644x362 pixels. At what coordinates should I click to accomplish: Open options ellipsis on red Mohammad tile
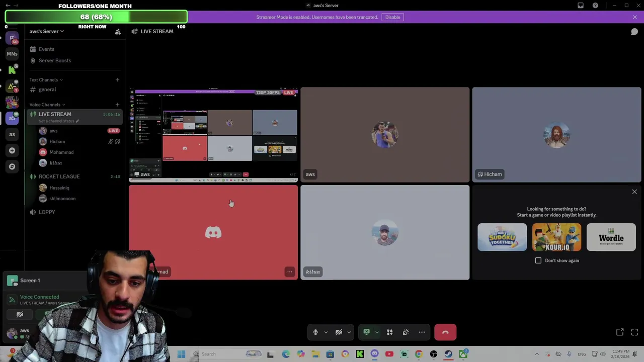[290, 272]
